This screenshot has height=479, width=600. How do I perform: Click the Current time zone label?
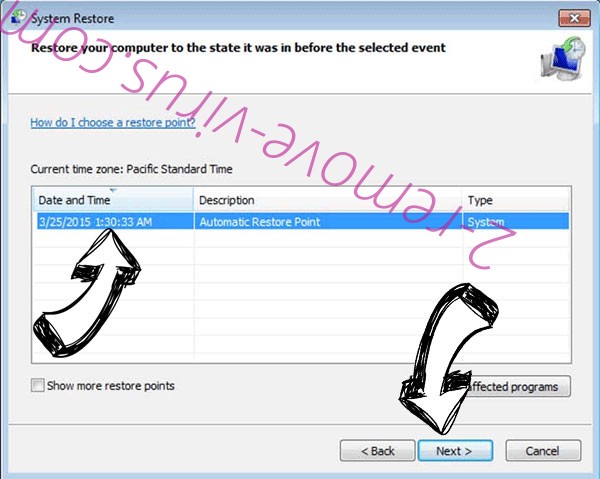tap(131, 169)
